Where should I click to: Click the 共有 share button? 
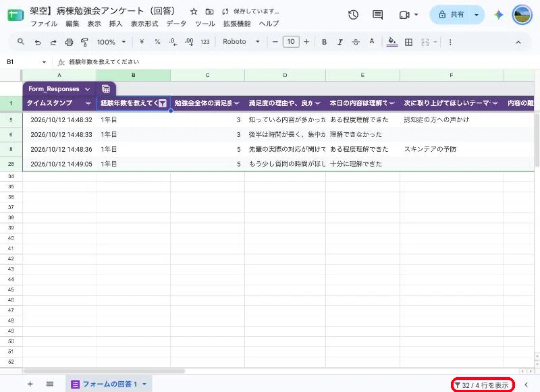[451, 15]
